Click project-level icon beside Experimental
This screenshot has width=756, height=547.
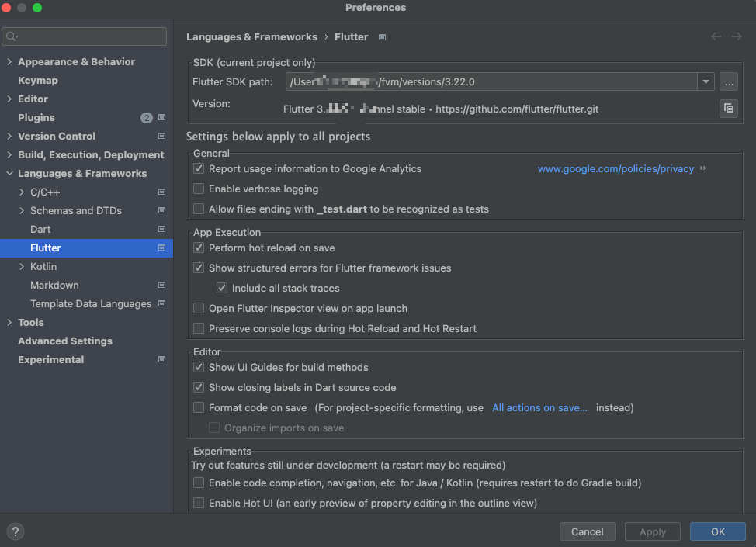click(x=162, y=359)
